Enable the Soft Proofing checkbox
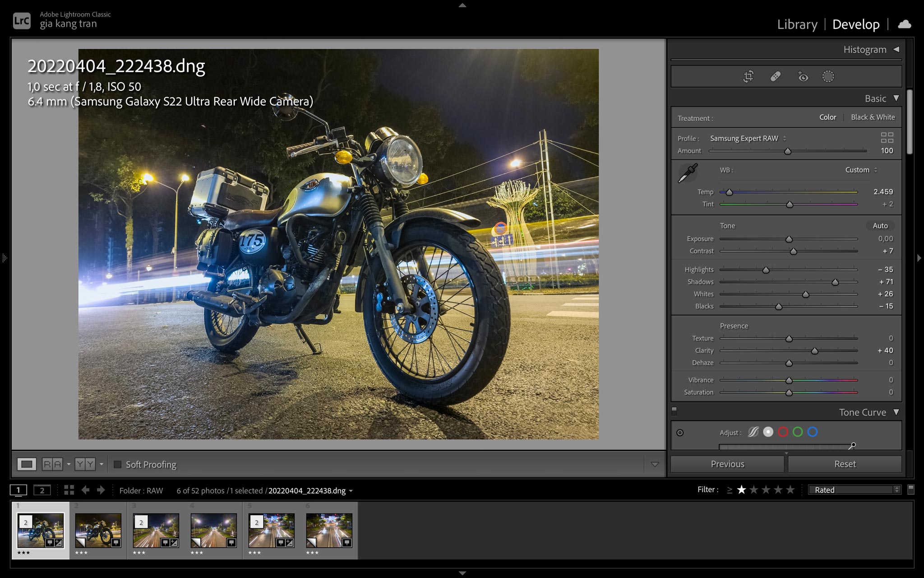The width and height of the screenshot is (924, 578). pyautogui.click(x=118, y=464)
